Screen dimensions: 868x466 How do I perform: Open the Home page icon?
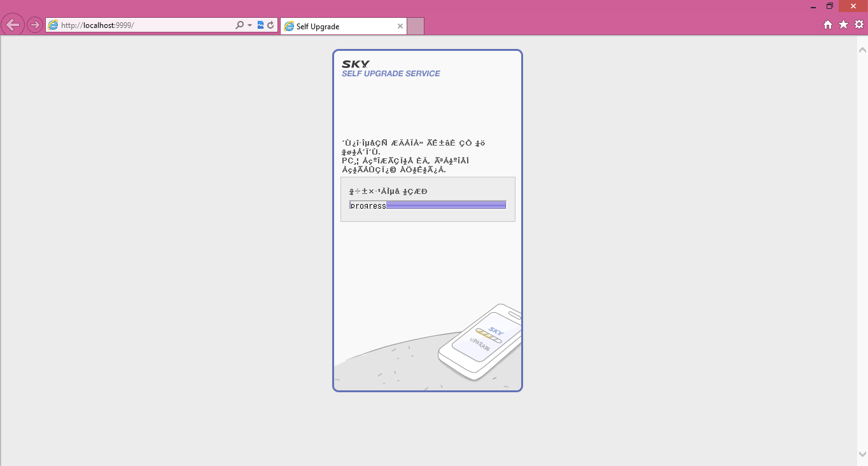828,25
